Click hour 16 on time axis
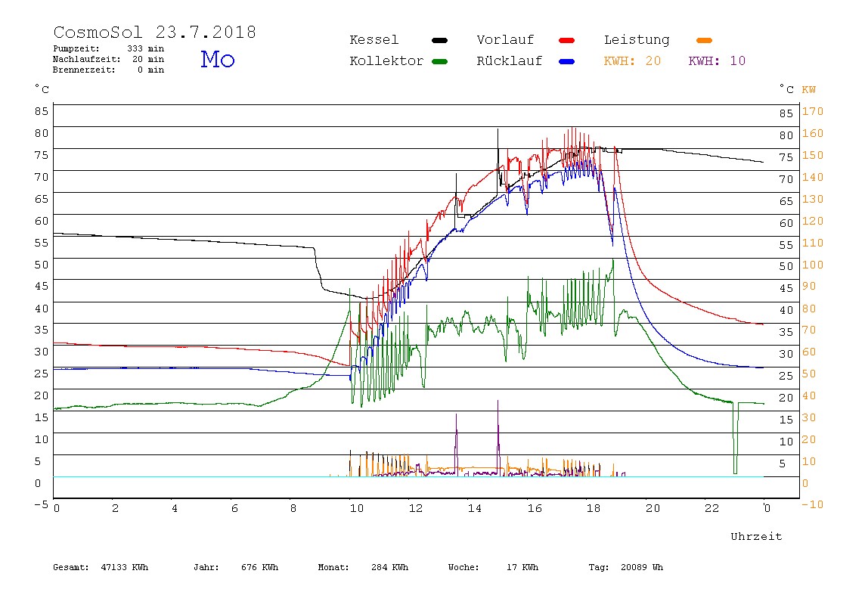Screen dimensions: 868x614 tap(535, 508)
